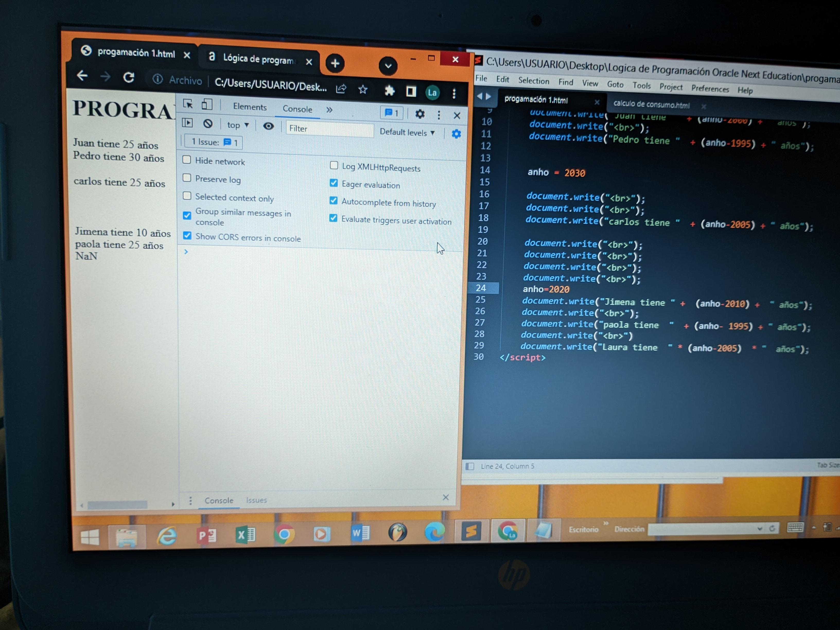The image size is (840, 630).
Task: Open Excel from taskbar
Action: pos(245,535)
